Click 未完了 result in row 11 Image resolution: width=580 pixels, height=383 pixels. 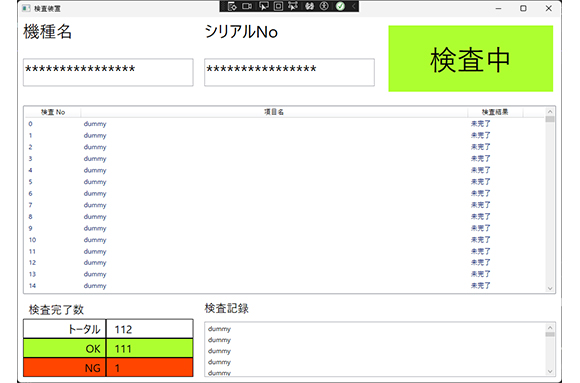[x=480, y=251]
